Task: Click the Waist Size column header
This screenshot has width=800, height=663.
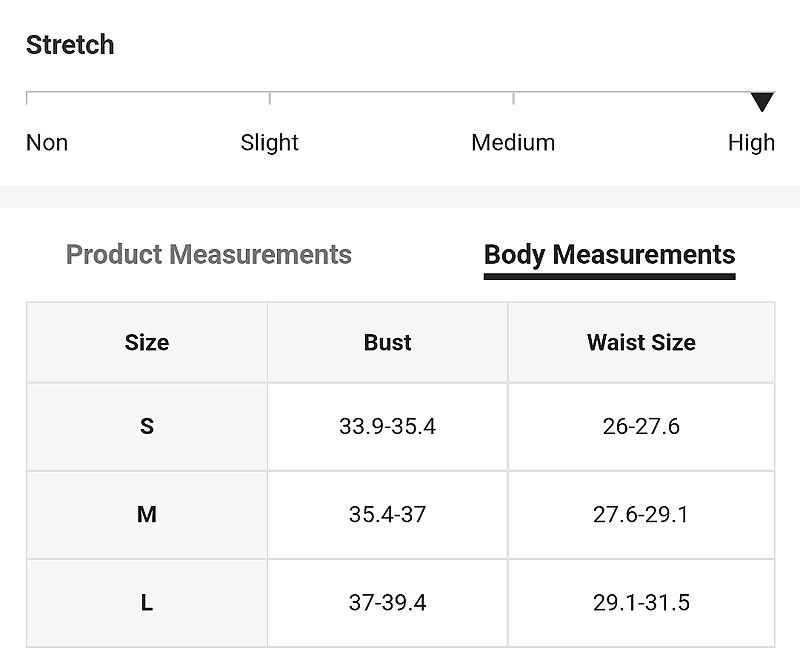Action: point(641,342)
